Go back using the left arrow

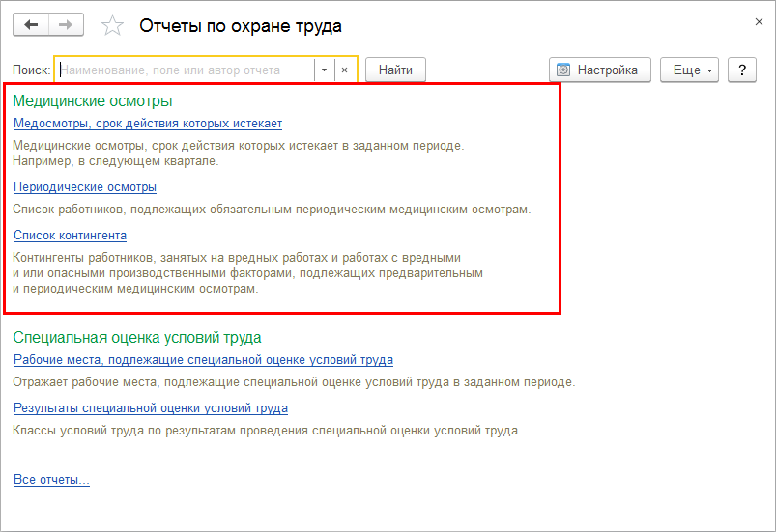click(31, 25)
